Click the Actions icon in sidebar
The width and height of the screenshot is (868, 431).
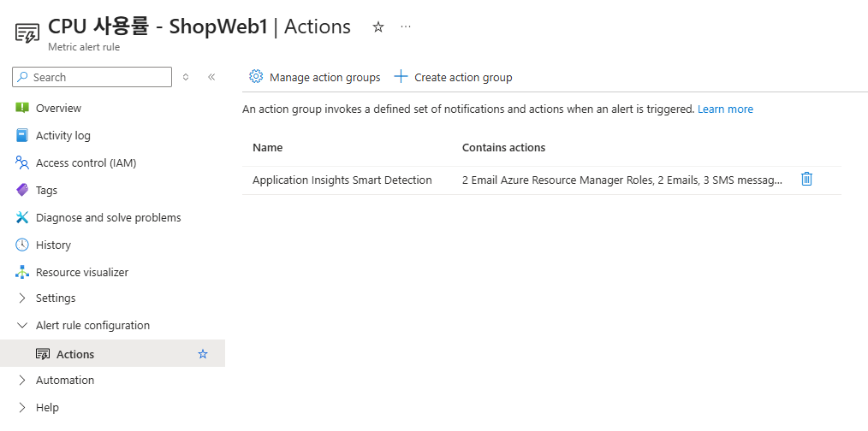tap(43, 354)
